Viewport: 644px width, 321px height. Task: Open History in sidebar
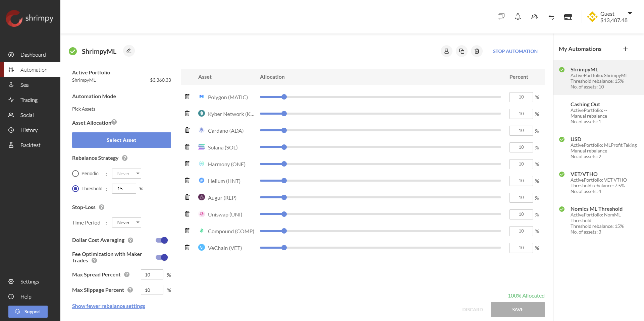[x=30, y=130]
